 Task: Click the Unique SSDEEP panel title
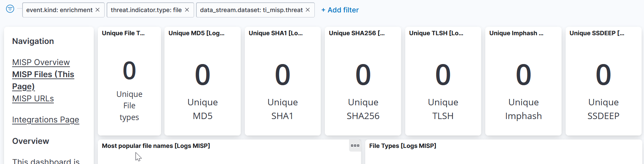click(x=597, y=33)
